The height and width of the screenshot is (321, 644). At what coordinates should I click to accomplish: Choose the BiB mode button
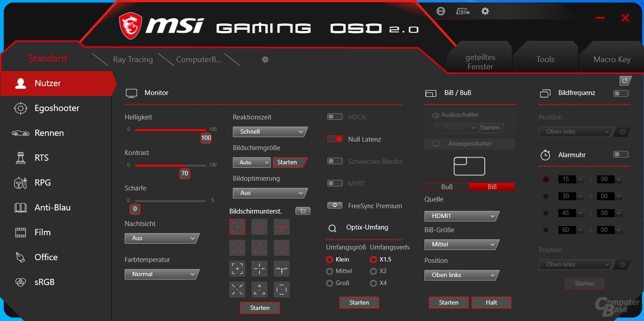click(x=492, y=187)
